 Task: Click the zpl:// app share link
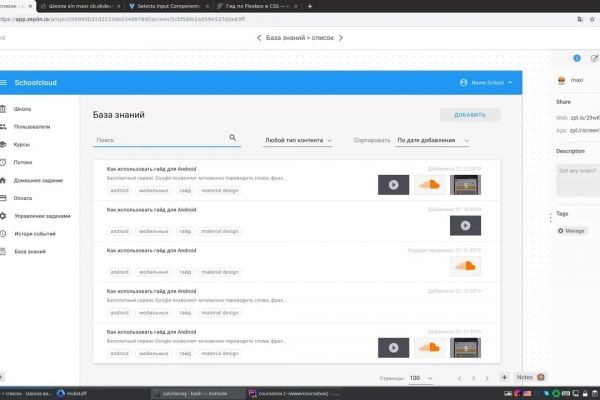585,131
